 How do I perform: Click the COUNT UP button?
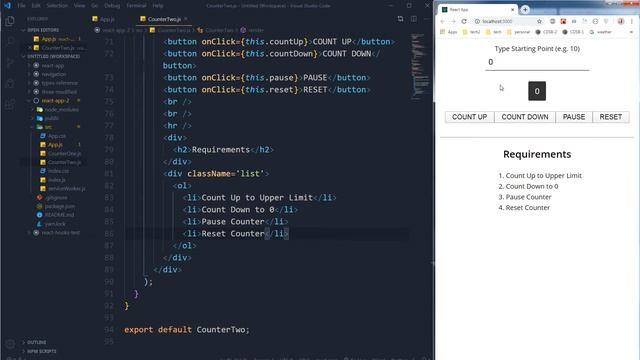pyautogui.click(x=469, y=117)
